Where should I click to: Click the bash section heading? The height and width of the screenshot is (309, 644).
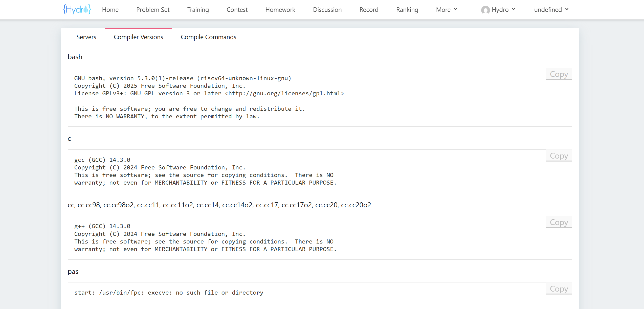[75, 57]
